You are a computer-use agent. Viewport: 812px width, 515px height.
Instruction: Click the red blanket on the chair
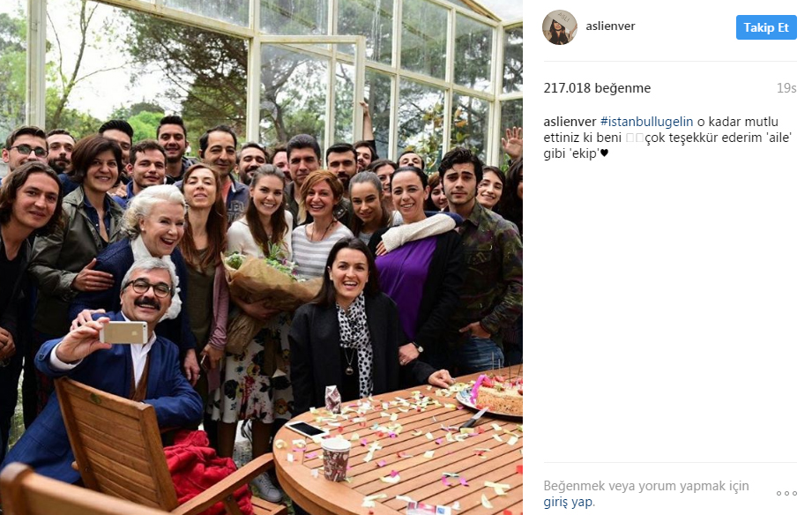[207, 471]
